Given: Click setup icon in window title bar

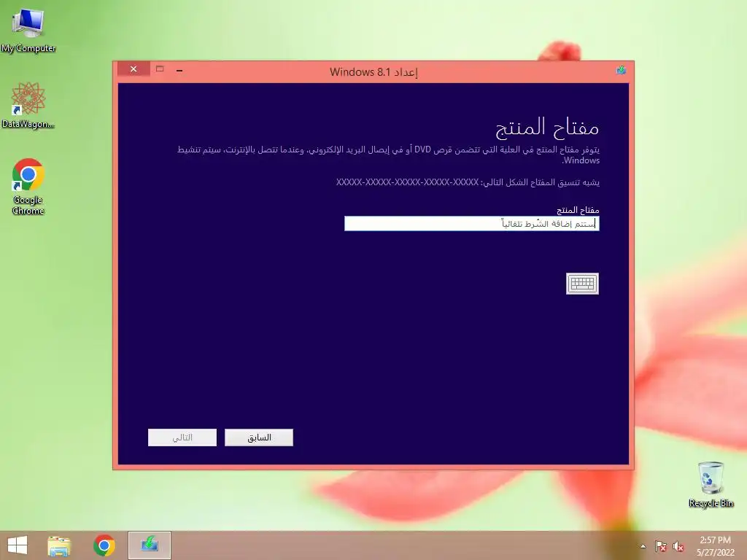Looking at the screenshot, I should [621, 71].
